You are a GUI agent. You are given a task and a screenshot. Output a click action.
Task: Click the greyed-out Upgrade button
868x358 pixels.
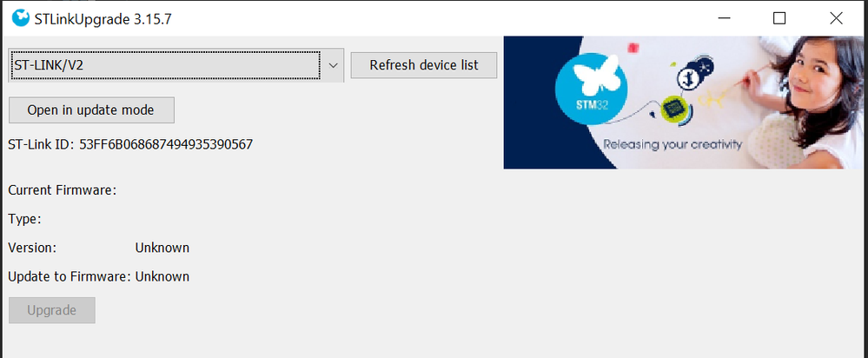point(52,310)
